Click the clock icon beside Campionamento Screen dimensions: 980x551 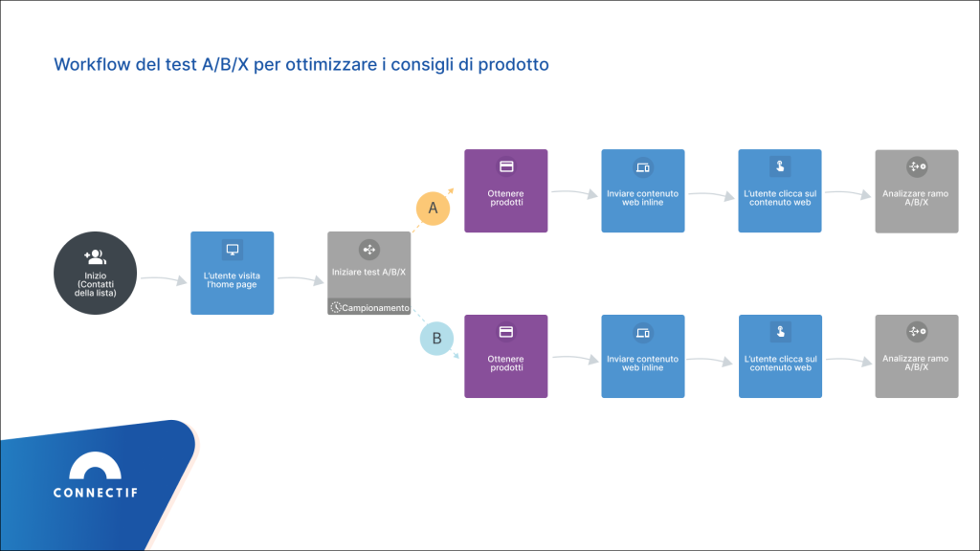(x=335, y=308)
